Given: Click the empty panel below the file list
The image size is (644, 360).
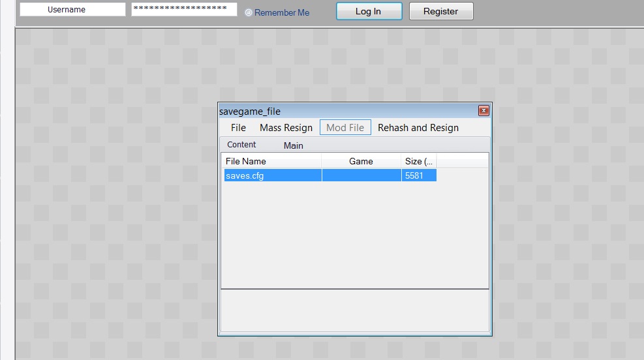Looking at the screenshot, I should pos(354,310).
